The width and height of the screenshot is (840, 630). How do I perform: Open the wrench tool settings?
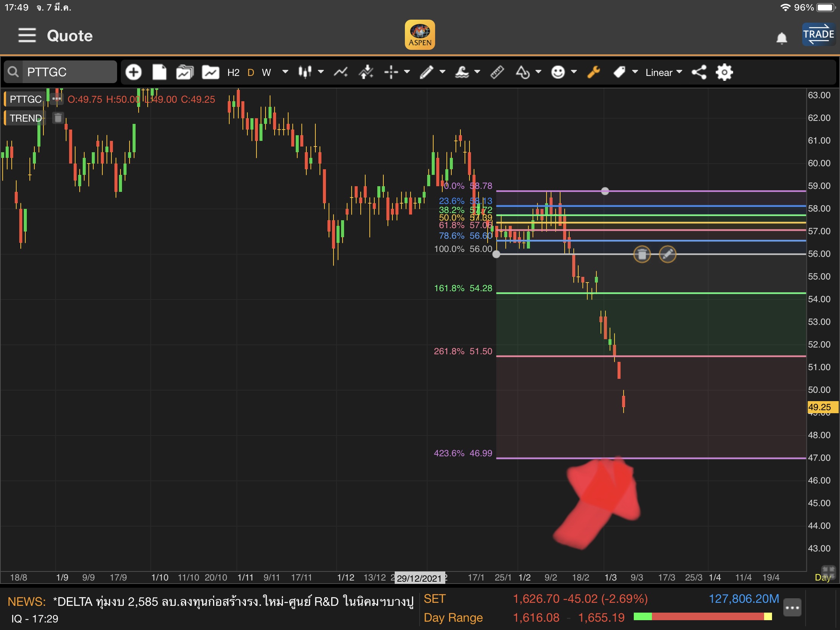coord(593,72)
